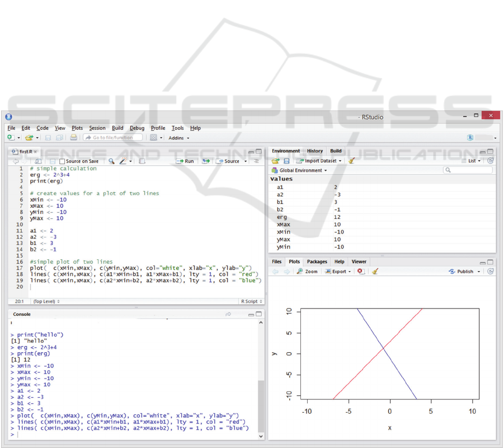Expand the Import Dataset dropdown
Screen dimensions: 504x448
tap(319, 161)
